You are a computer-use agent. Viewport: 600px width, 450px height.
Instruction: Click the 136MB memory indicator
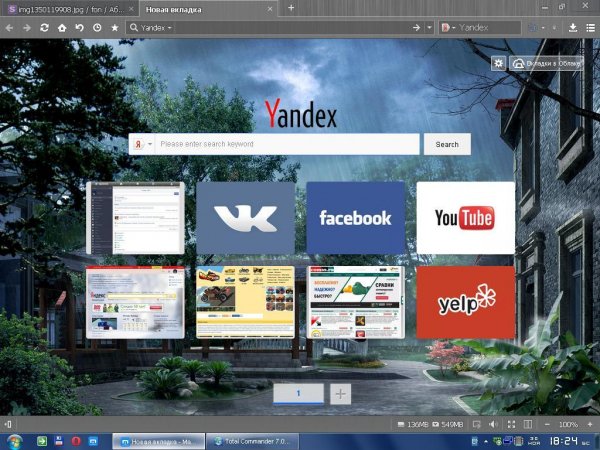click(413, 424)
